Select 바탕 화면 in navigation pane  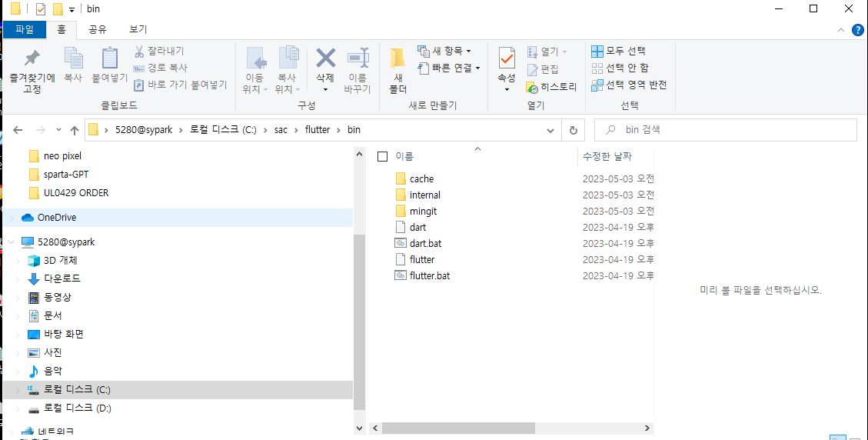click(63, 334)
